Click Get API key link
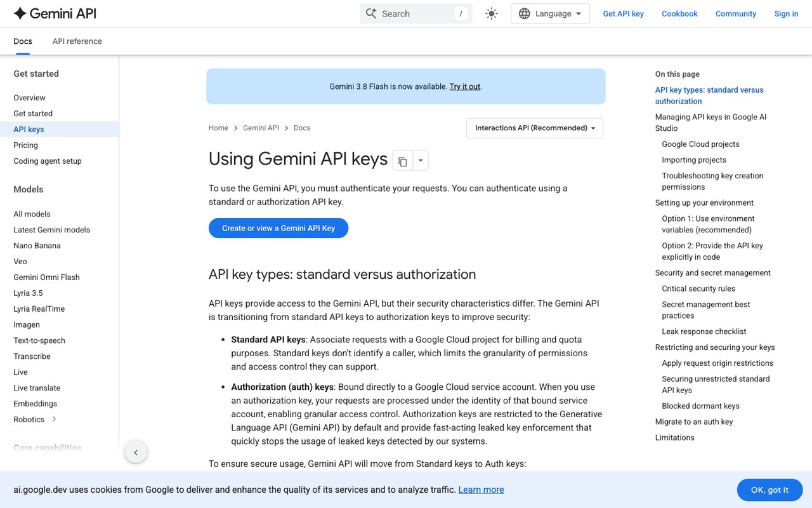Image resolution: width=812 pixels, height=508 pixels. 623,13
